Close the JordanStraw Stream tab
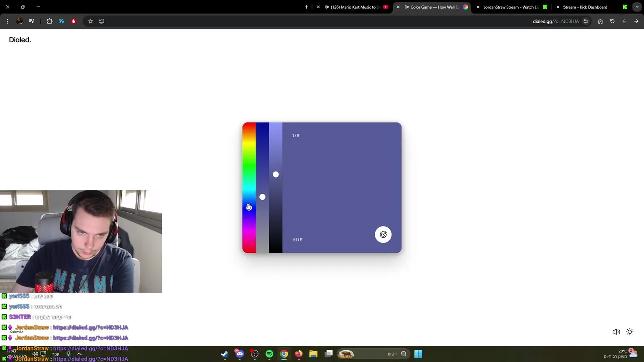The width and height of the screenshot is (644, 362). (478, 7)
